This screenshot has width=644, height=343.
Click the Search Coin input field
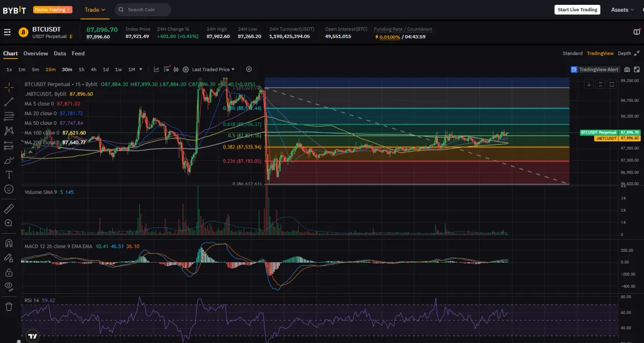coord(143,10)
